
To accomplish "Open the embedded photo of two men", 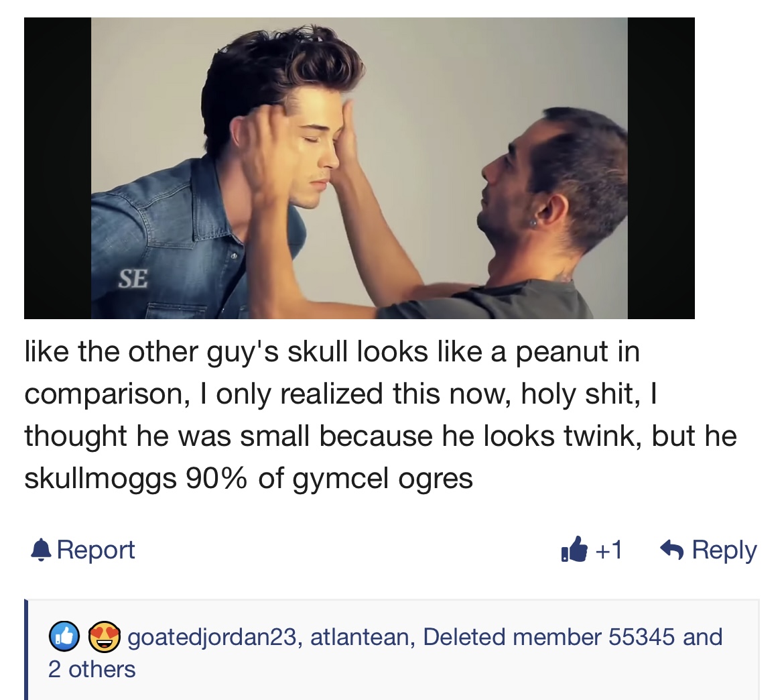I will click(359, 168).
